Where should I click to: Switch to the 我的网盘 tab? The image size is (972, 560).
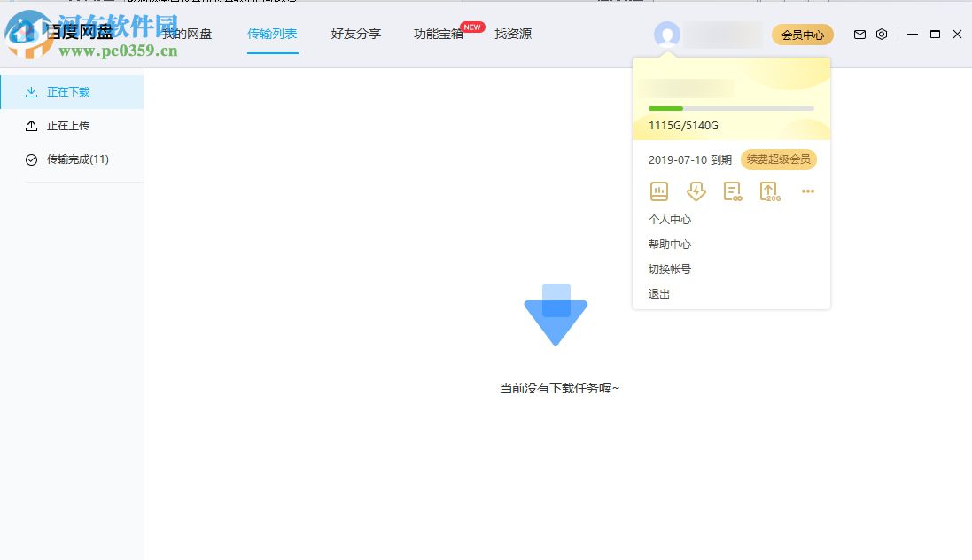coord(185,34)
